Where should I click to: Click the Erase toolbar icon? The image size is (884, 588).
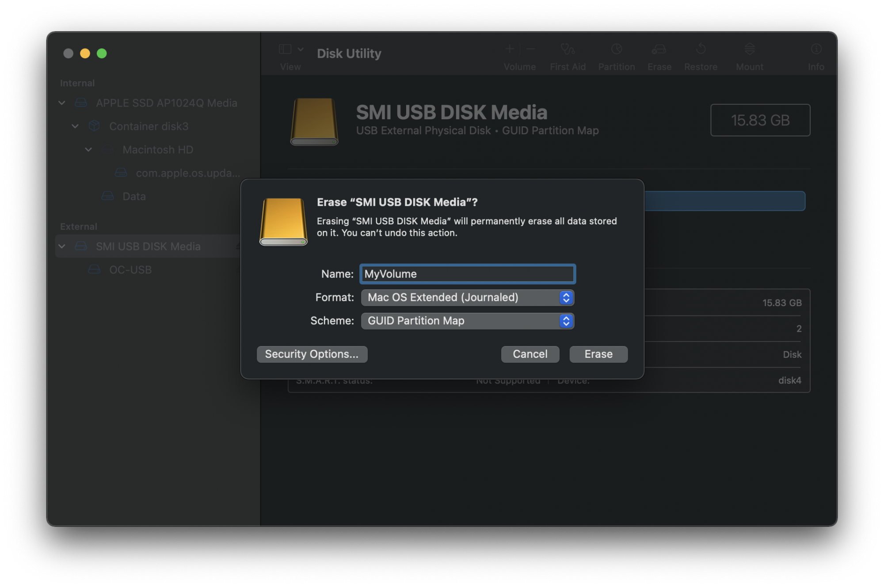(659, 49)
